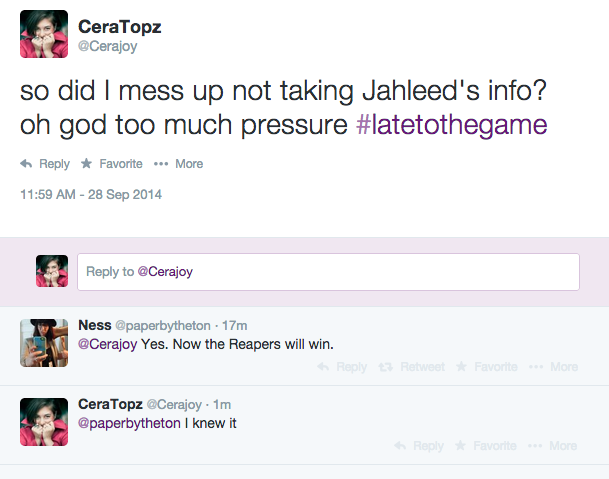
Task: Click @Cerajoy mention in Ness's reply
Action: 105,344
